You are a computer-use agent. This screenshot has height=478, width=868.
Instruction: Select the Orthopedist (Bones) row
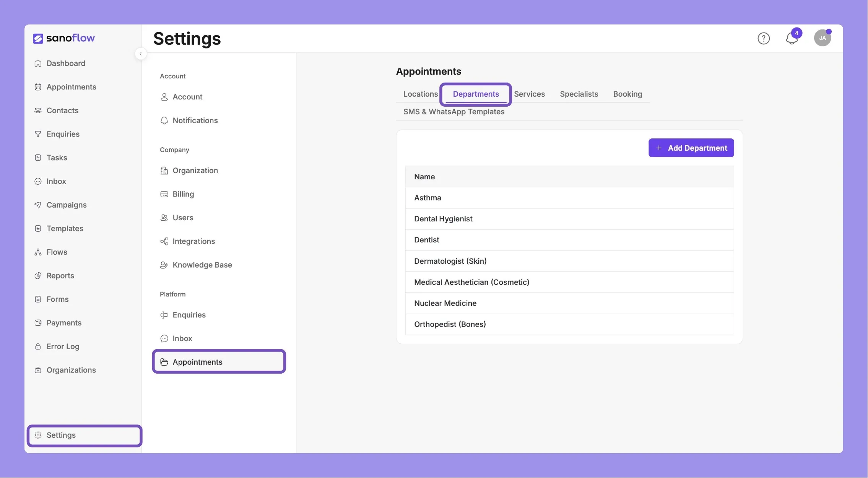[569, 324]
